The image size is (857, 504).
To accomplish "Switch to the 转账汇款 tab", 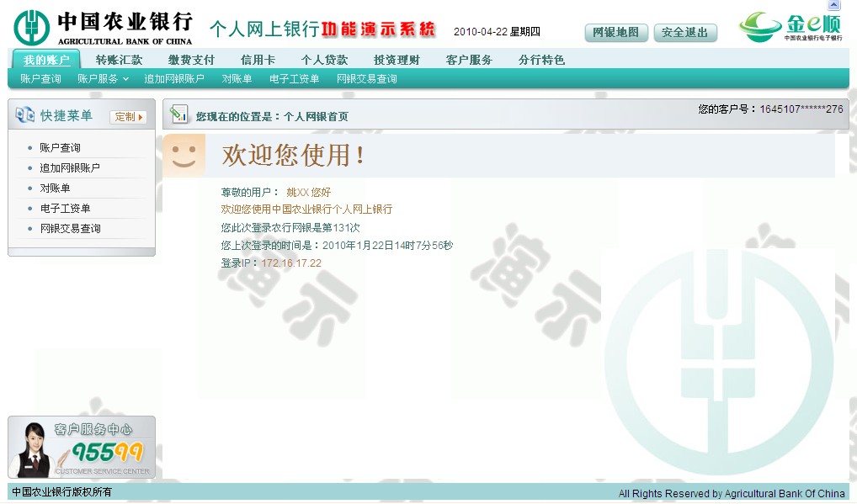I will pos(120,60).
